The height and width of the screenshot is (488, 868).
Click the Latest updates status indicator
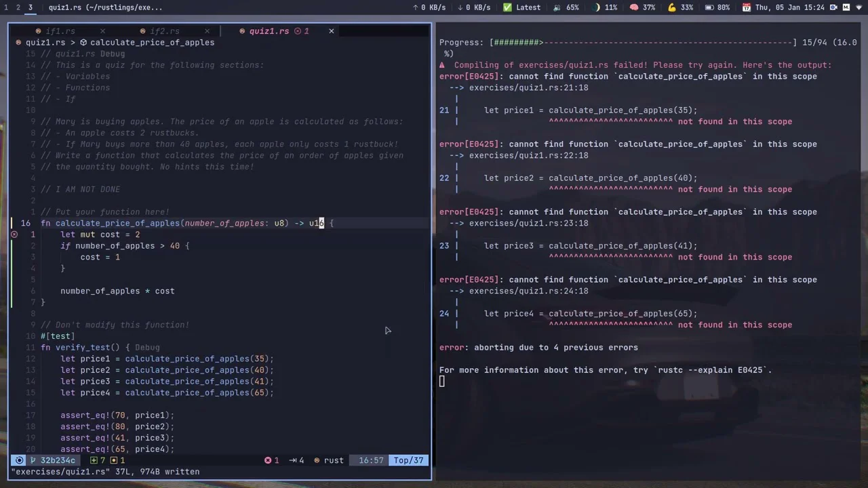click(521, 7)
